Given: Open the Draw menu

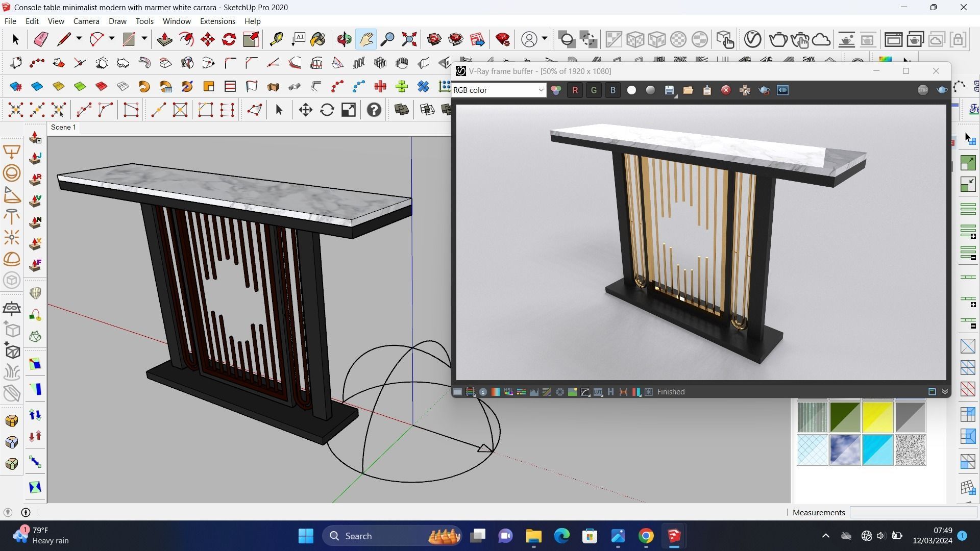Looking at the screenshot, I should click(117, 21).
